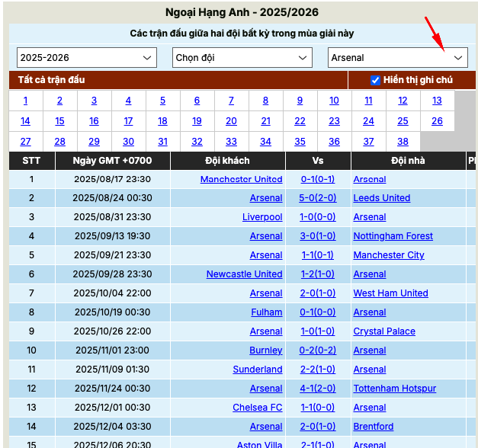Open the 1-0(1-0) Crystal Palace score
This screenshot has width=478, height=448.
click(x=318, y=331)
